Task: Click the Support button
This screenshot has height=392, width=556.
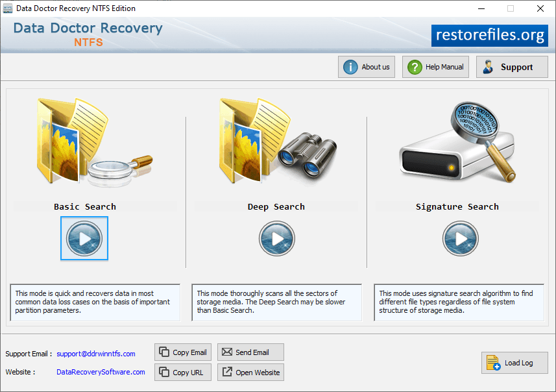Action: click(x=512, y=67)
